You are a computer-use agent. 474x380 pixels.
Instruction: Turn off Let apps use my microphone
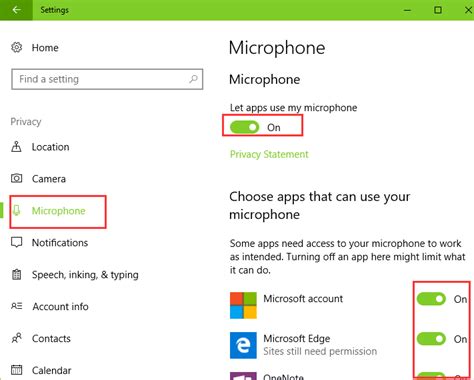[x=244, y=127]
